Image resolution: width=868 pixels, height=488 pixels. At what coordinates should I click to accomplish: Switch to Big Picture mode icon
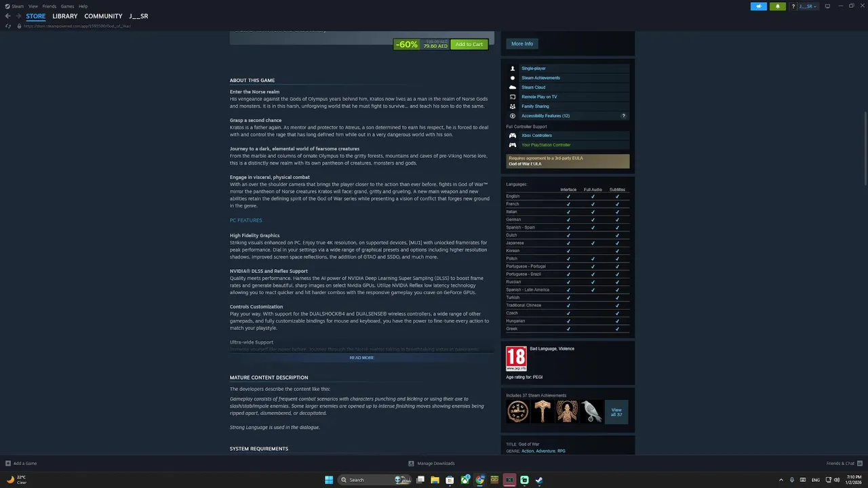click(x=829, y=6)
